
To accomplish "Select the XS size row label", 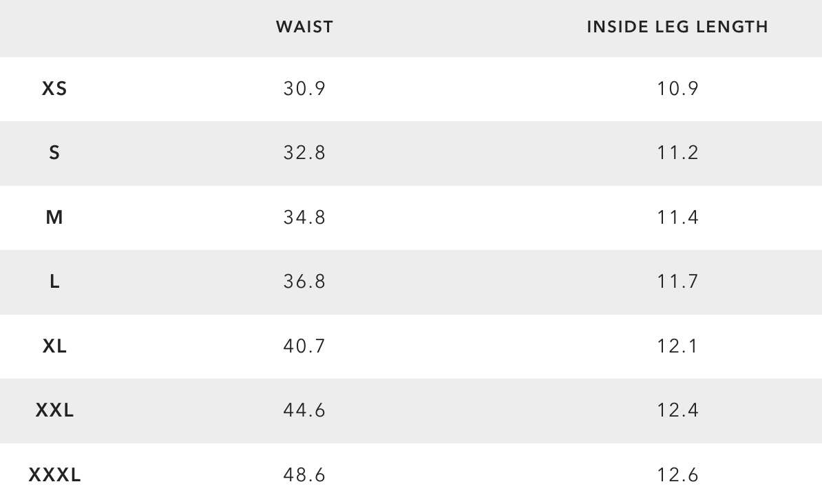I will click(54, 89).
